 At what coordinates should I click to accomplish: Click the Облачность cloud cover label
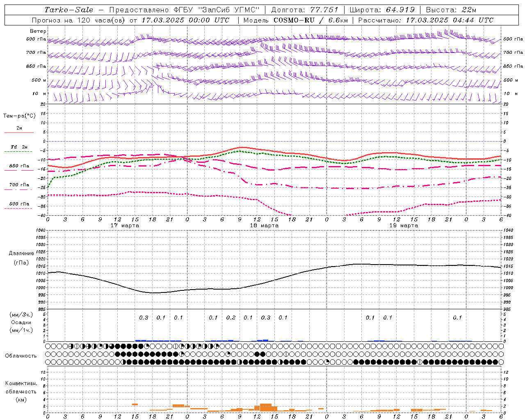click(21, 356)
